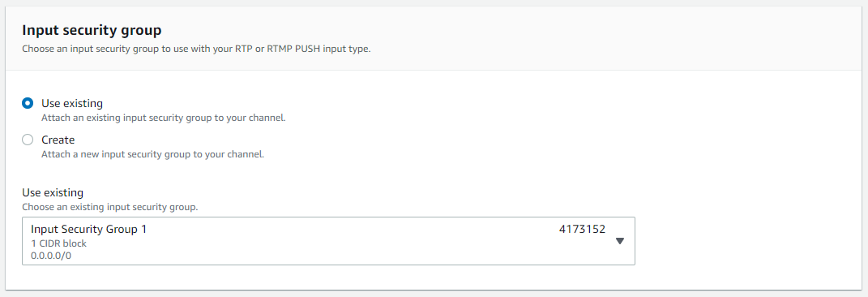Click the 1 CIDR block text
Image resolution: width=868 pixels, height=297 pixels.
58,243
